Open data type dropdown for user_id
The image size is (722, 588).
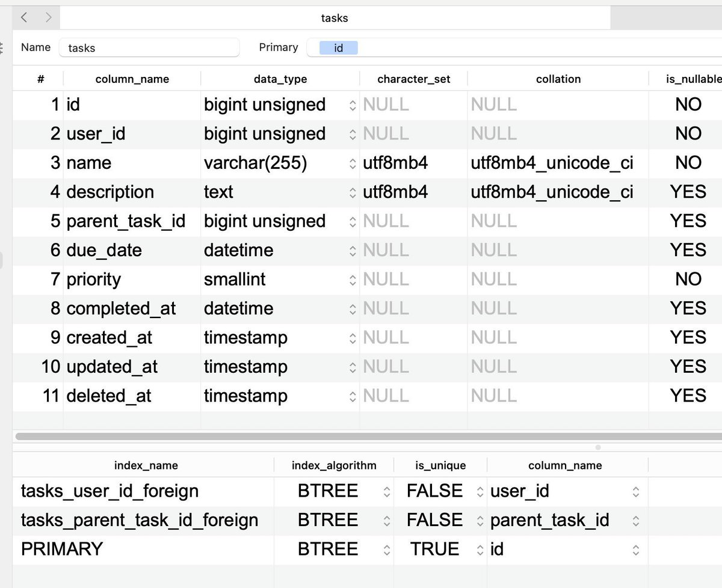tap(353, 134)
